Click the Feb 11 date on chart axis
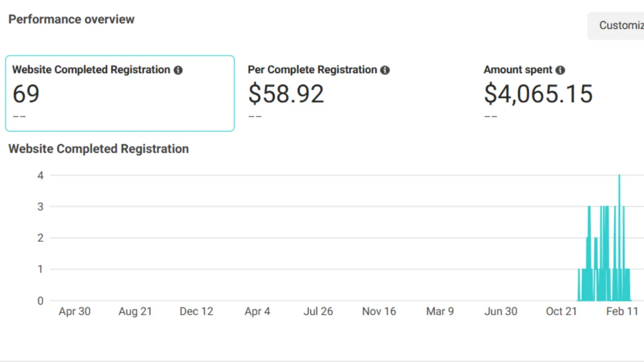 (x=622, y=312)
